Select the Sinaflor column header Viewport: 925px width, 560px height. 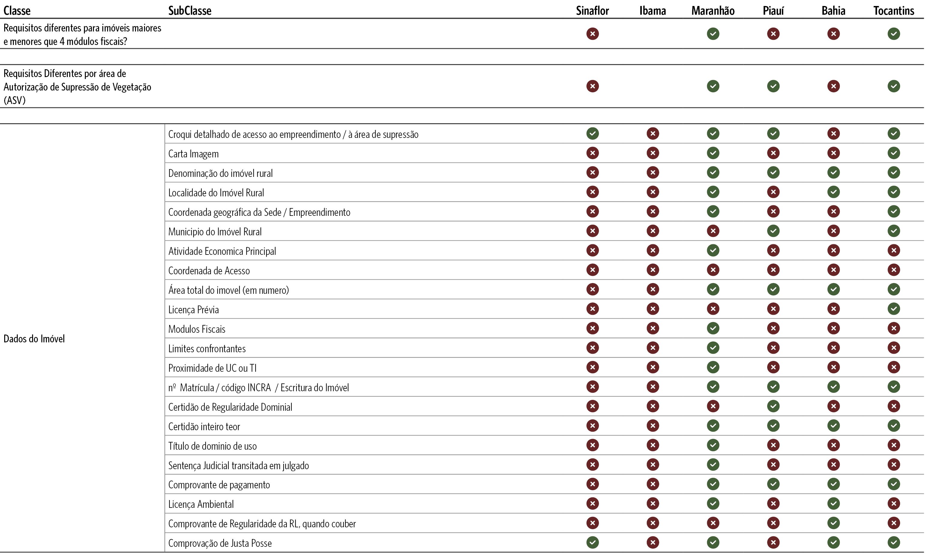(x=592, y=10)
